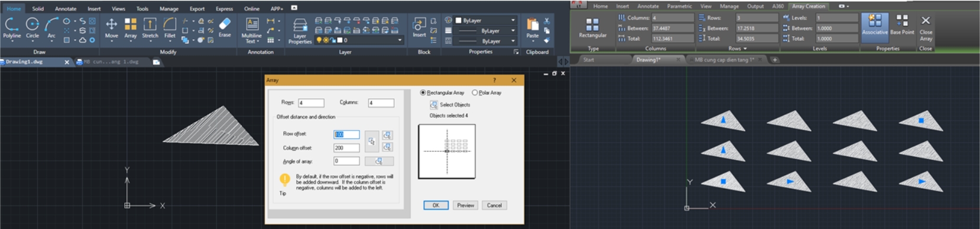Screen dimensions: 980x229
Task: Select the Polyline tool
Action: coord(11,27)
